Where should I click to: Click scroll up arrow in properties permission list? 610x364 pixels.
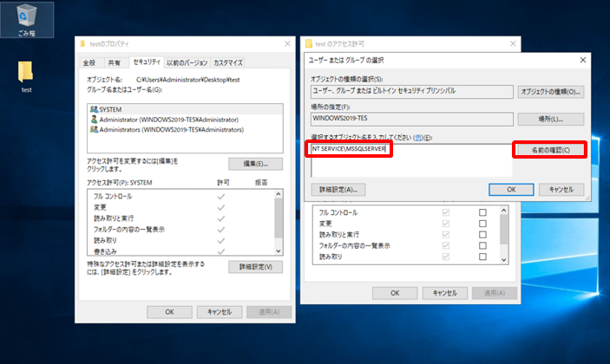pyautogui.click(x=279, y=194)
